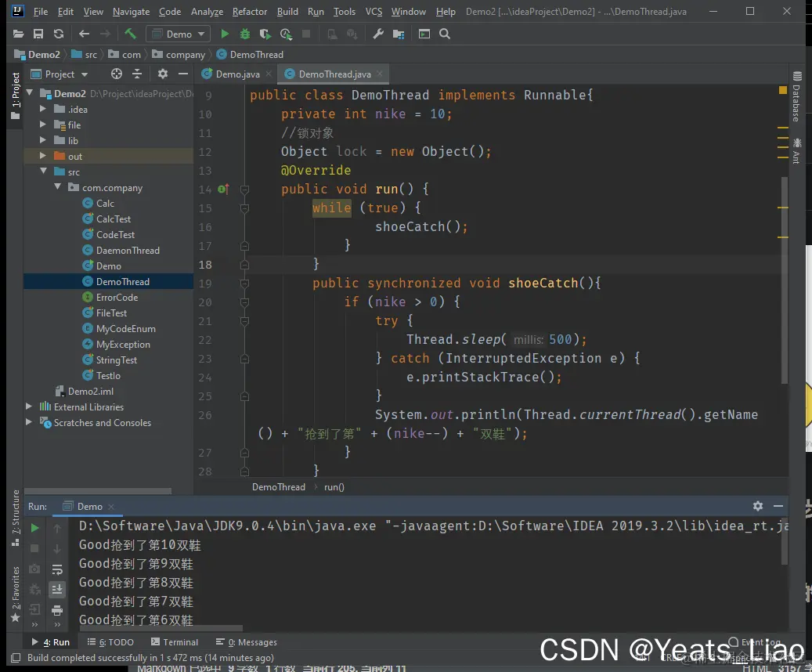Image resolution: width=812 pixels, height=672 pixels.
Task: Click the editor vertical scrollbar
Action: coord(785,280)
